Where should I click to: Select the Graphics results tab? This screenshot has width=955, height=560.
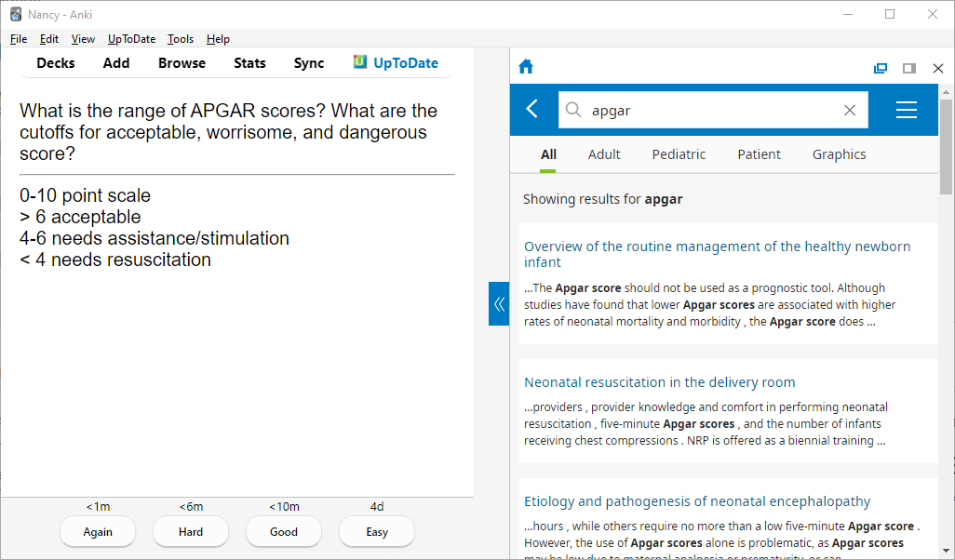point(839,154)
